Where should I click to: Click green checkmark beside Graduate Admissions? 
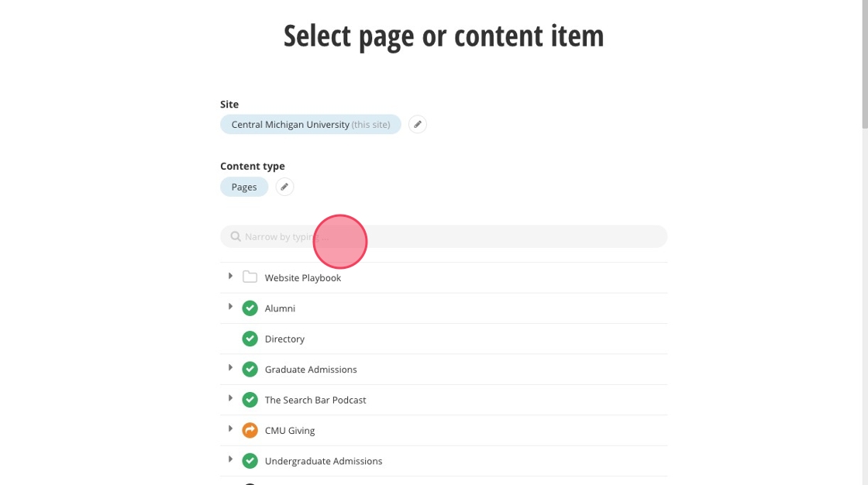[x=250, y=370]
